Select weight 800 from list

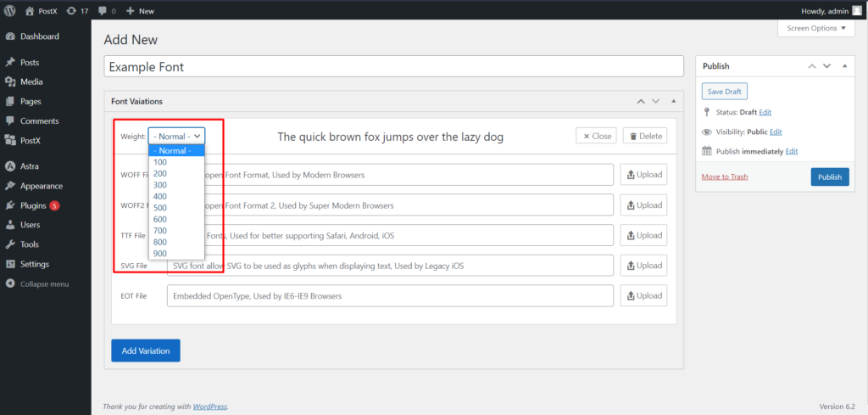176,242
